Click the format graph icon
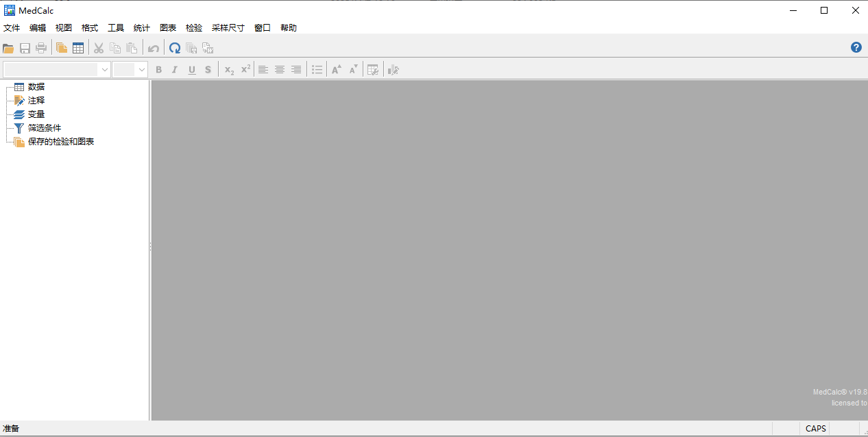The height and width of the screenshot is (437, 868). click(393, 69)
